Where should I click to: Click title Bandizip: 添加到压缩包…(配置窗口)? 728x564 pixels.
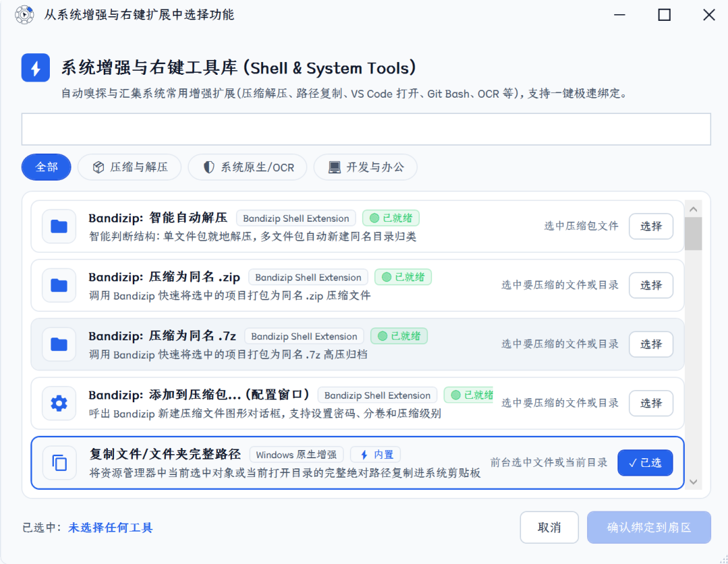coord(199,395)
